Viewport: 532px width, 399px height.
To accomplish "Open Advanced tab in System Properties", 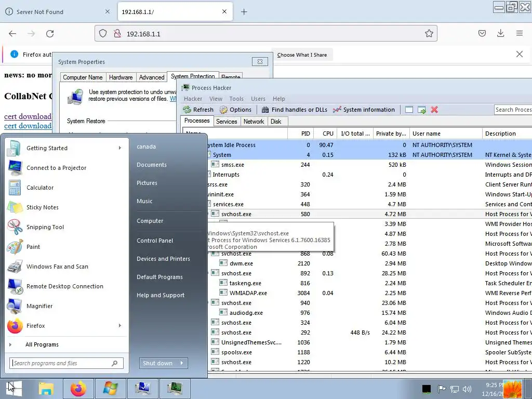I will (x=152, y=77).
